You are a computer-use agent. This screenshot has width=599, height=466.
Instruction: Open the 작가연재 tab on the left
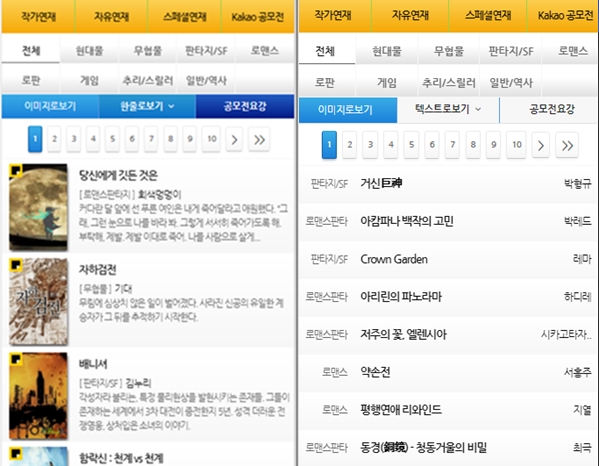tap(38, 16)
